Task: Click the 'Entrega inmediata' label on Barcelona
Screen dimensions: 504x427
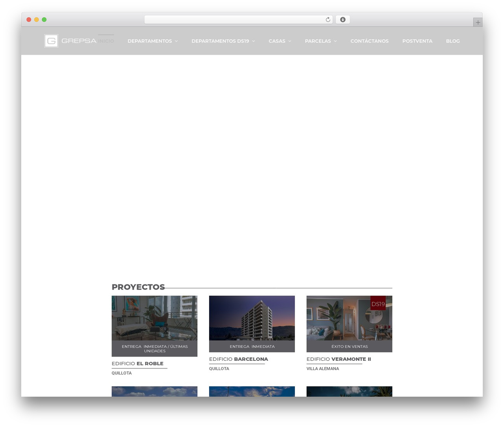Action: coord(252,347)
